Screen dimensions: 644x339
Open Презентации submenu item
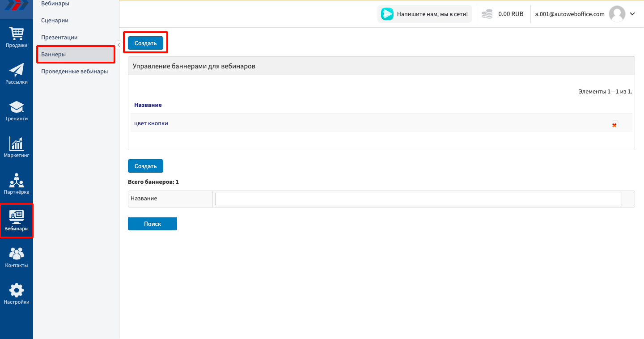[x=59, y=37]
